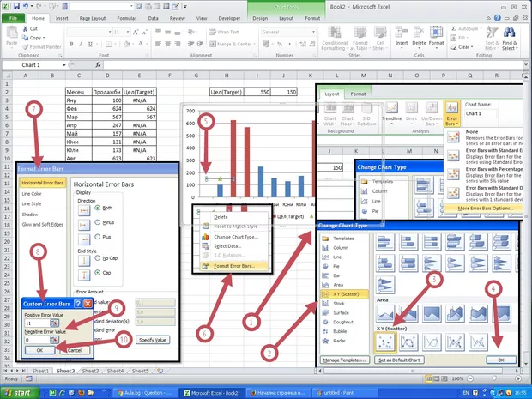Click the Trendline icon in the Analysis group
Viewport: 532px width, 399px height.
click(391, 108)
